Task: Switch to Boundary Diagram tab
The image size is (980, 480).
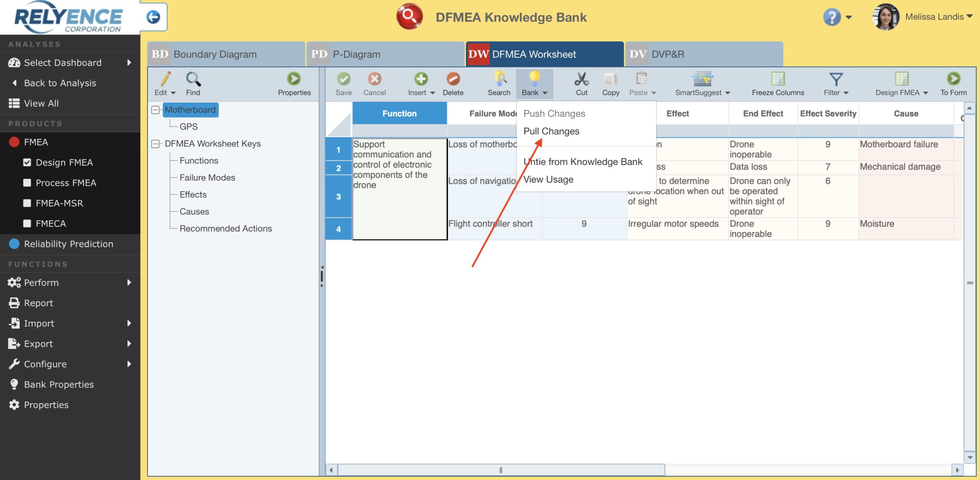Action: point(226,54)
